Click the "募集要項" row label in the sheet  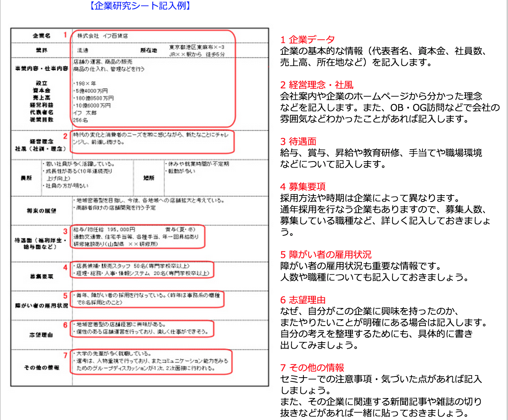pos(41,276)
